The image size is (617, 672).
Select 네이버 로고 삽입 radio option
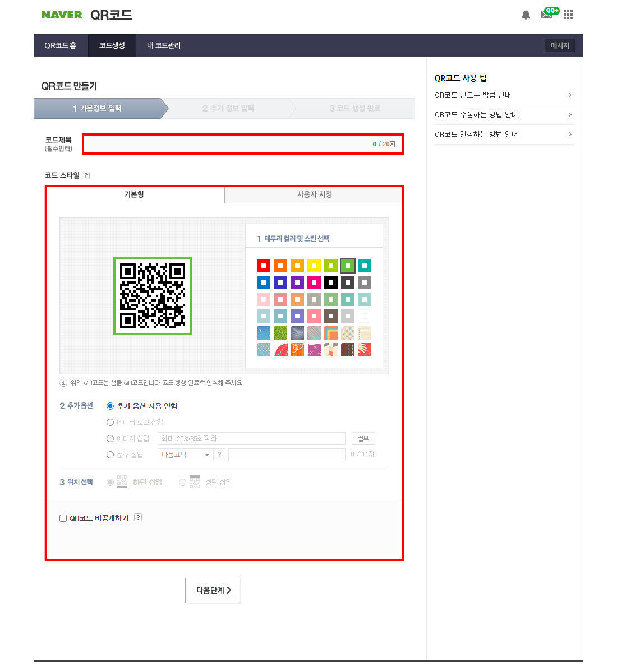[110, 422]
